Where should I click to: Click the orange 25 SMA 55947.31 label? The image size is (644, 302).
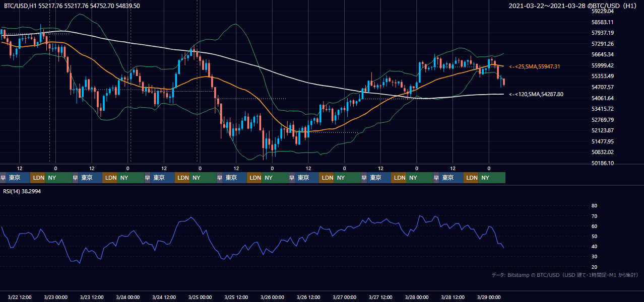pyautogui.click(x=535, y=66)
